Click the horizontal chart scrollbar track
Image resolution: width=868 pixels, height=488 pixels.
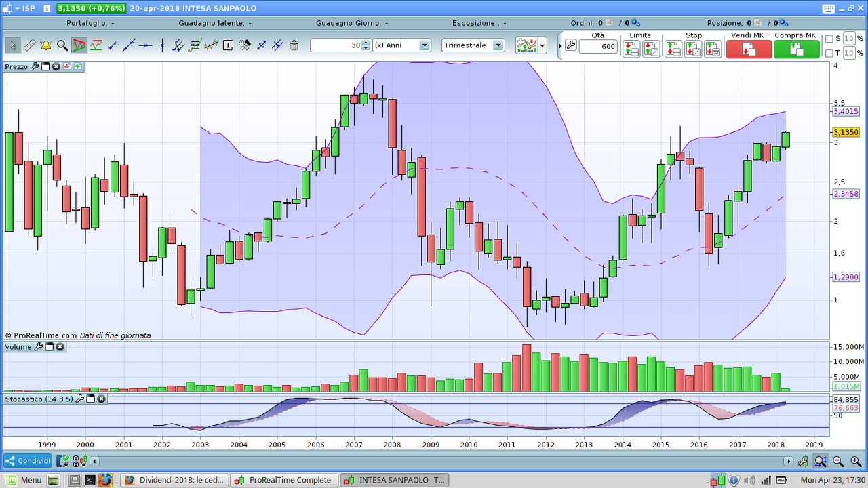tap(441, 461)
